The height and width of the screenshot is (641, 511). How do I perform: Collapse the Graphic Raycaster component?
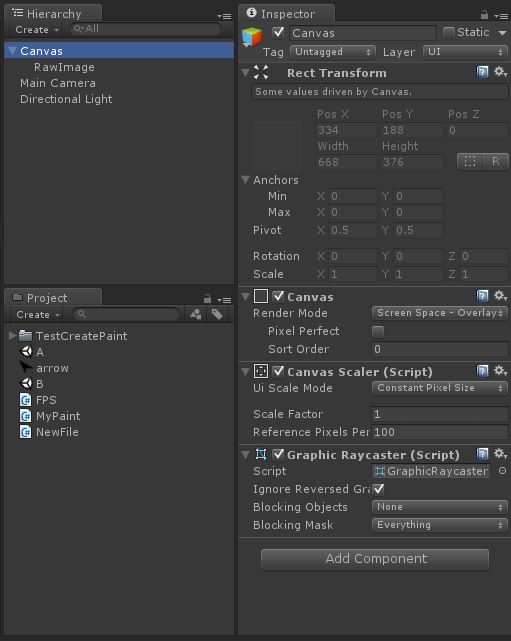pos(245,455)
